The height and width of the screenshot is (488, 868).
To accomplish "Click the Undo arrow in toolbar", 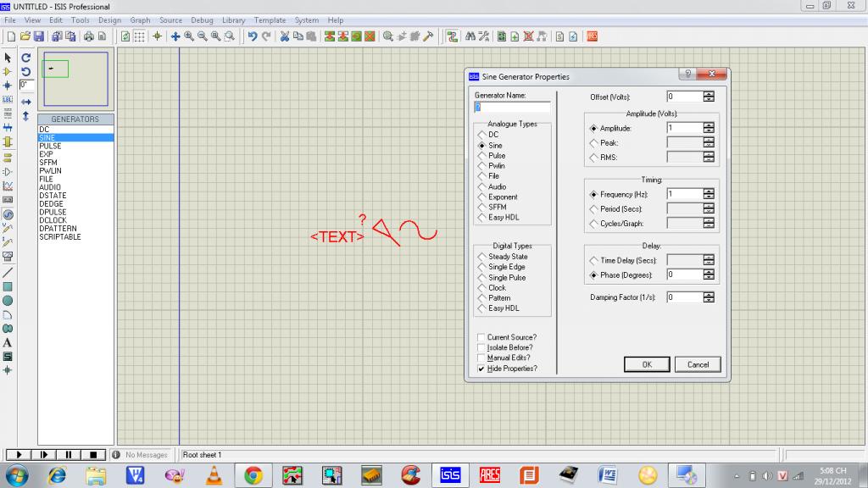I will point(253,36).
